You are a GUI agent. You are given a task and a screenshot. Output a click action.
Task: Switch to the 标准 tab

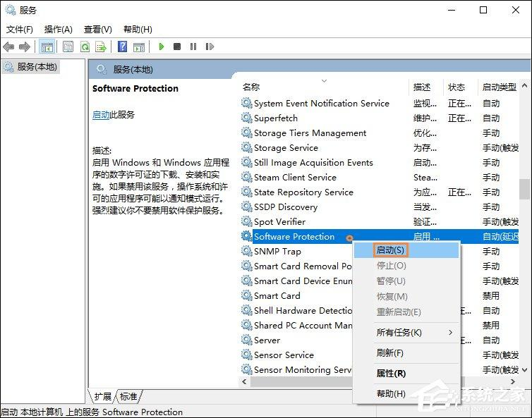pos(128,396)
